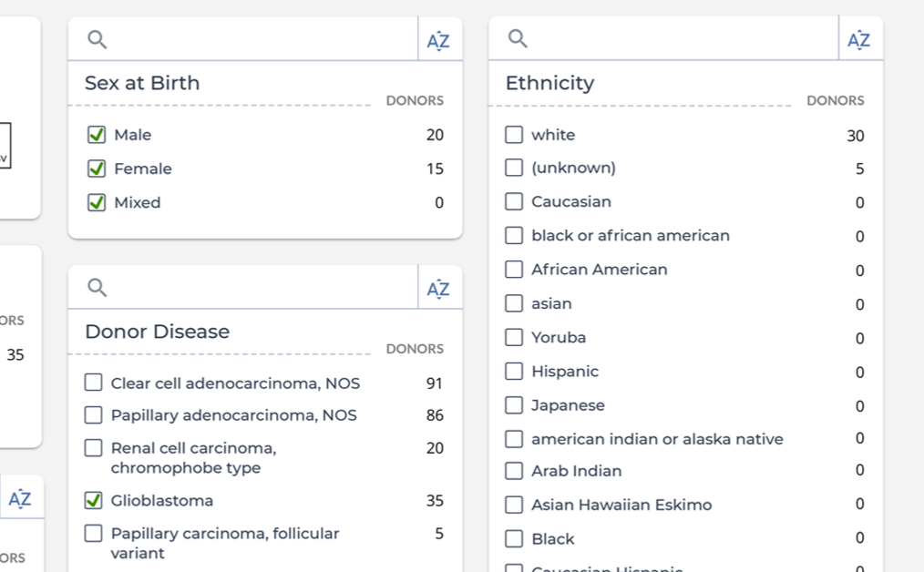The width and height of the screenshot is (924, 572).
Task: Select the Japanese ethnicity option
Action: pos(514,404)
